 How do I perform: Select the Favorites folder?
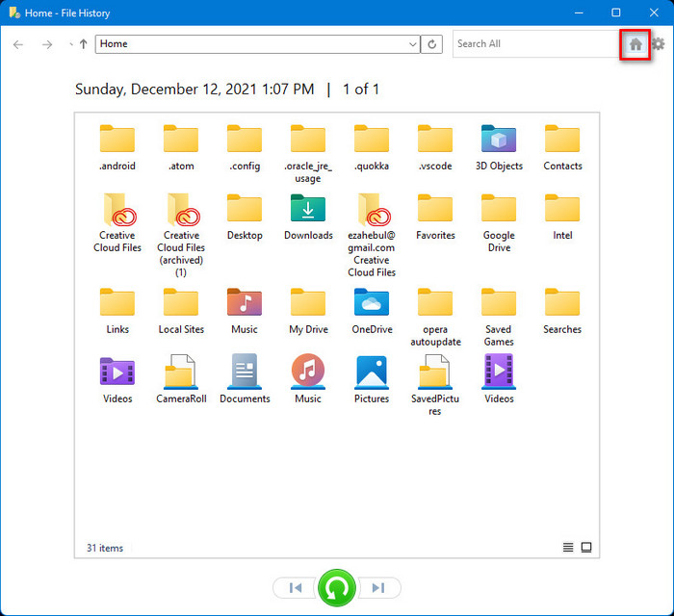point(435,218)
